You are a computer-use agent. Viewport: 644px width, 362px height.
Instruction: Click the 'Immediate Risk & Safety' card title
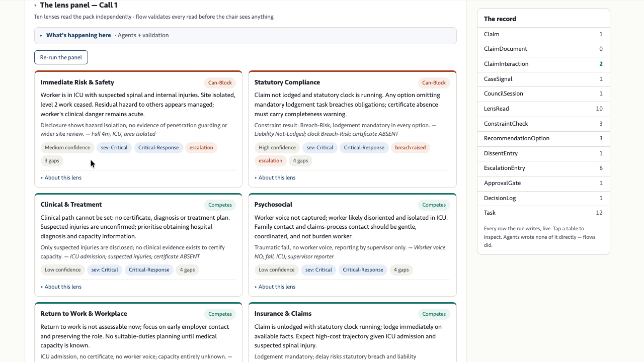coord(77,82)
